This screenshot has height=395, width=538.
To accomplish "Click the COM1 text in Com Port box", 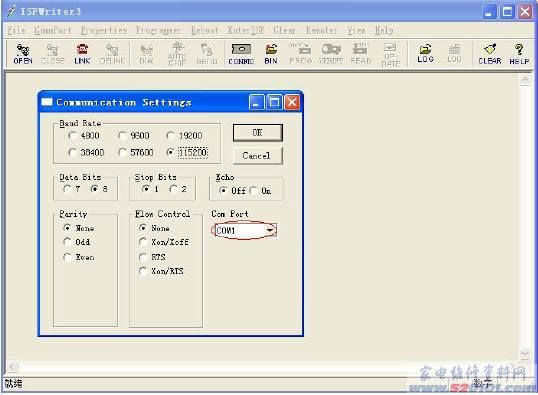I will click(x=225, y=230).
